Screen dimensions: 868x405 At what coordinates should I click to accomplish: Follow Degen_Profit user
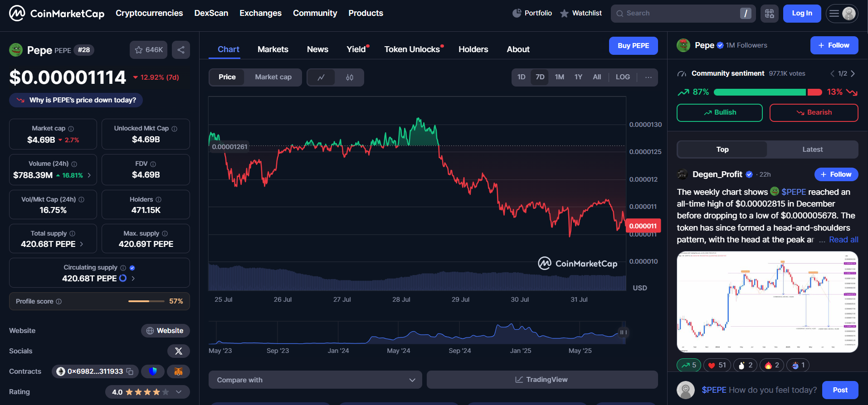coord(836,174)
